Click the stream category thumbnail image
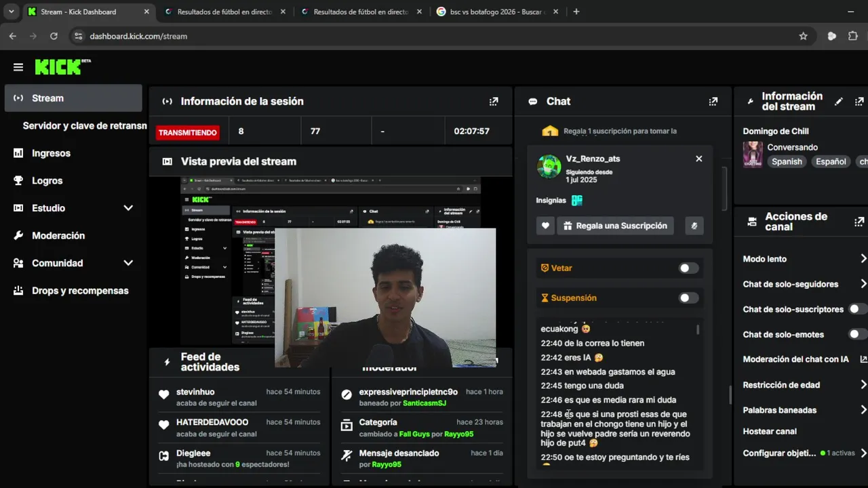This screenshot has width=868, height=488. pos(753,155)
